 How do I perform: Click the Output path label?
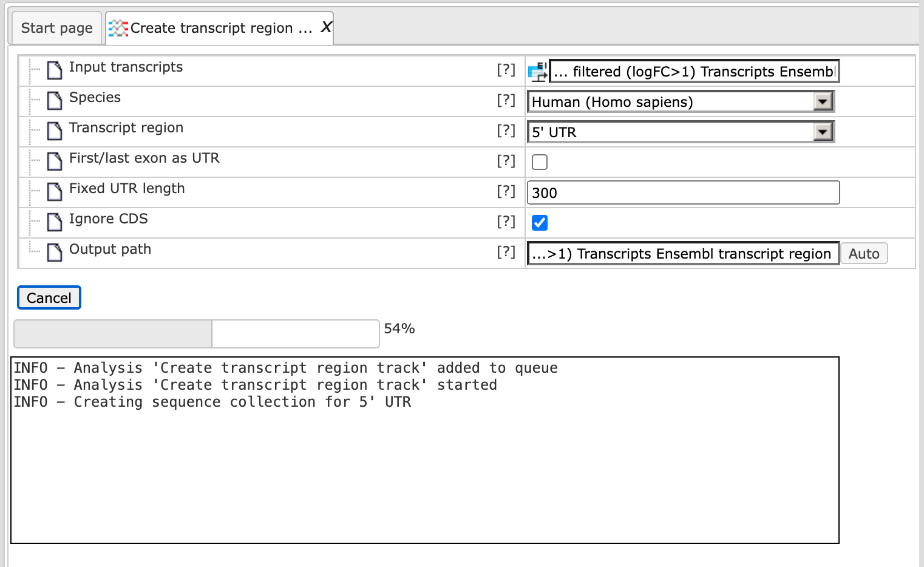(110, 250)
